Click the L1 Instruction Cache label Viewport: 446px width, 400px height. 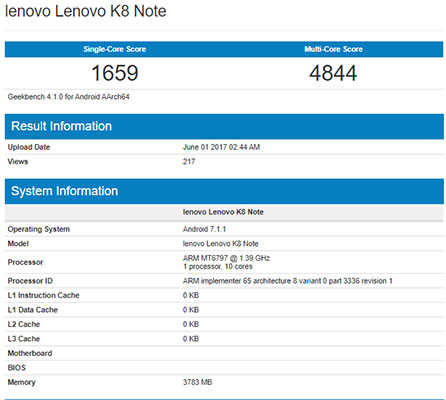tap(43, 295)
